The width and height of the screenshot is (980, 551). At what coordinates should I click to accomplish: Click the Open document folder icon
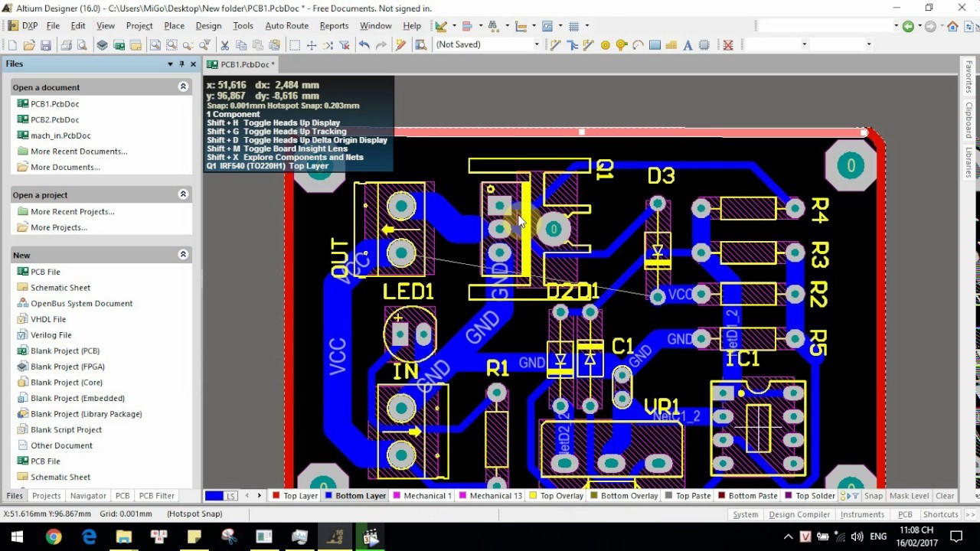tap(29, 45)
